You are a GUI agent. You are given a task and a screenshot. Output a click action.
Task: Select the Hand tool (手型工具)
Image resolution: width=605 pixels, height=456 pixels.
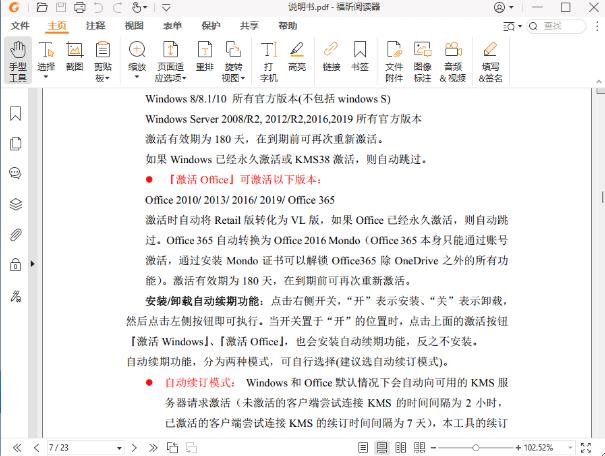18,61
